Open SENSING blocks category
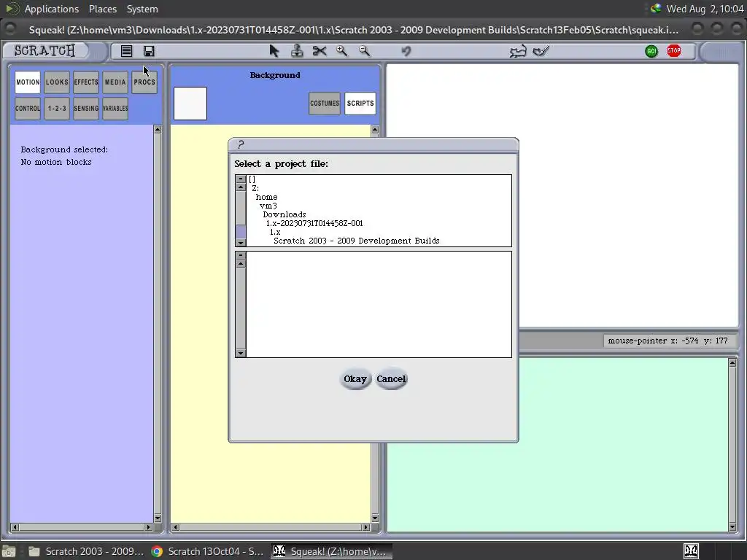The width and height of the screenshot is (747, 560). point(86,108)
